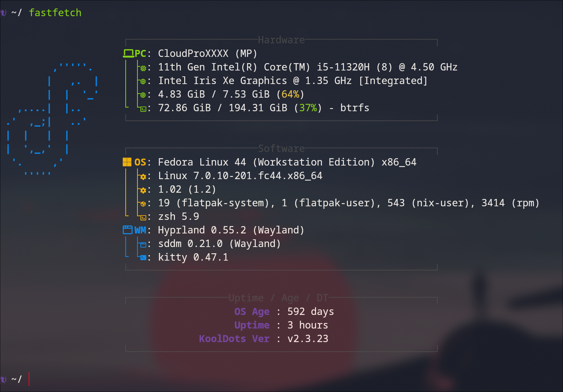Viewport: 563px width, 392px height.
Task: Click the '11th Gen Intel(R) Core(TM)' line
Action: (308, 67)
